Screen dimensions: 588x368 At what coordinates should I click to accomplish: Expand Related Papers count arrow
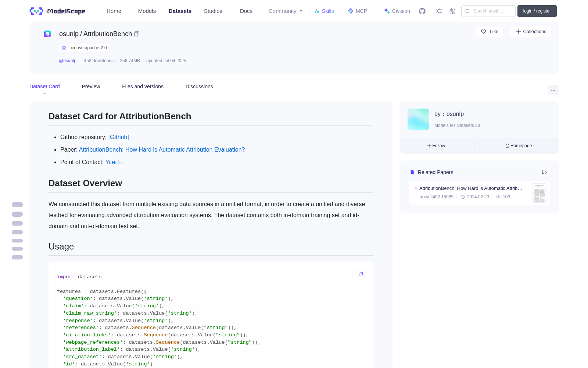click(x=544, y=172)
